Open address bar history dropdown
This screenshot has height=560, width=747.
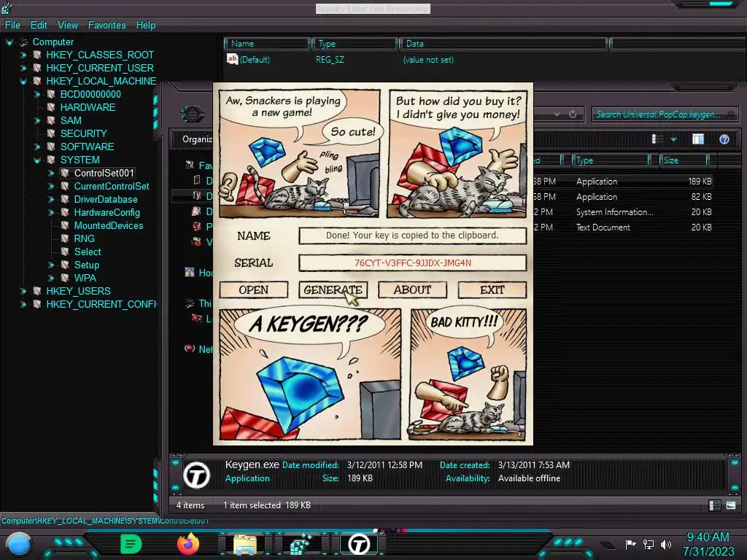[x=557, y=114]
